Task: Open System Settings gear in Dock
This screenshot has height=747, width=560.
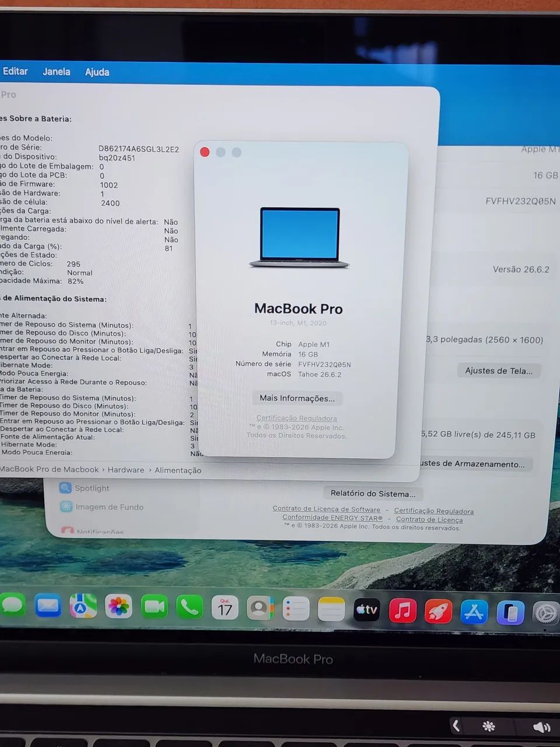Action: pyautogui.click(x=546, y=613)
